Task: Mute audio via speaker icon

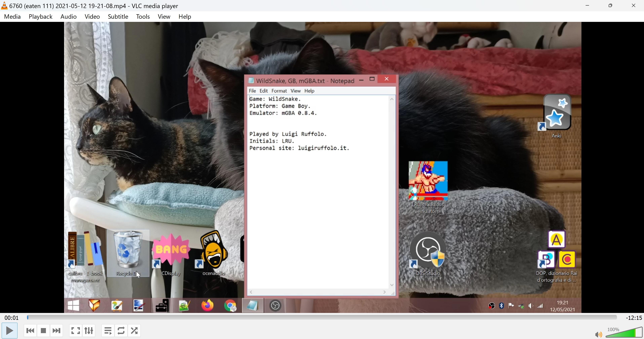Action: (598, 334)
